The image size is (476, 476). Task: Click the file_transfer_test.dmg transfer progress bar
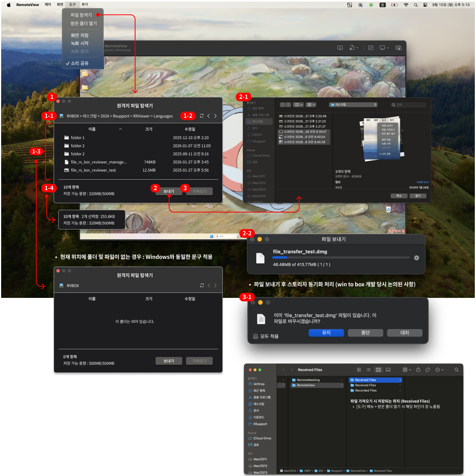pos(341,257)
